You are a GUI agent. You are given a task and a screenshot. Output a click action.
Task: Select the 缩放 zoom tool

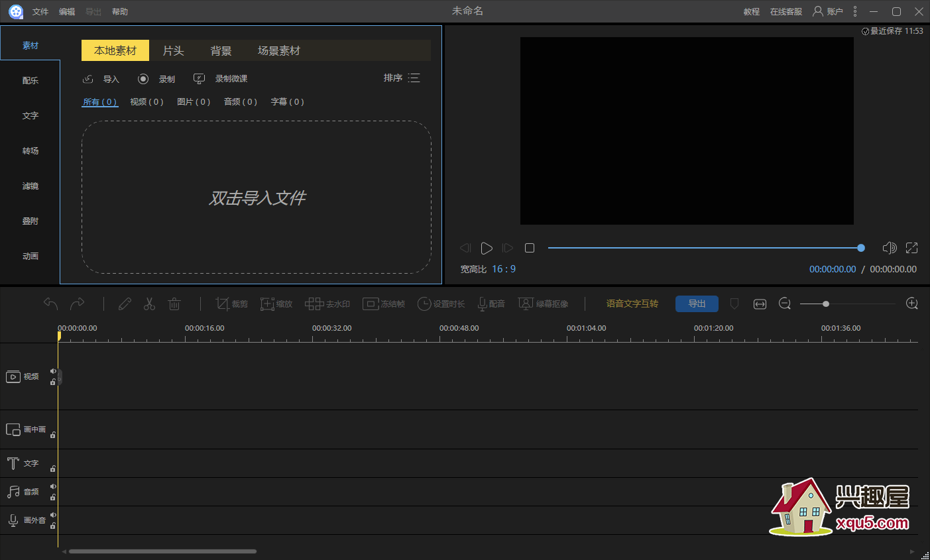pos(276,304)
